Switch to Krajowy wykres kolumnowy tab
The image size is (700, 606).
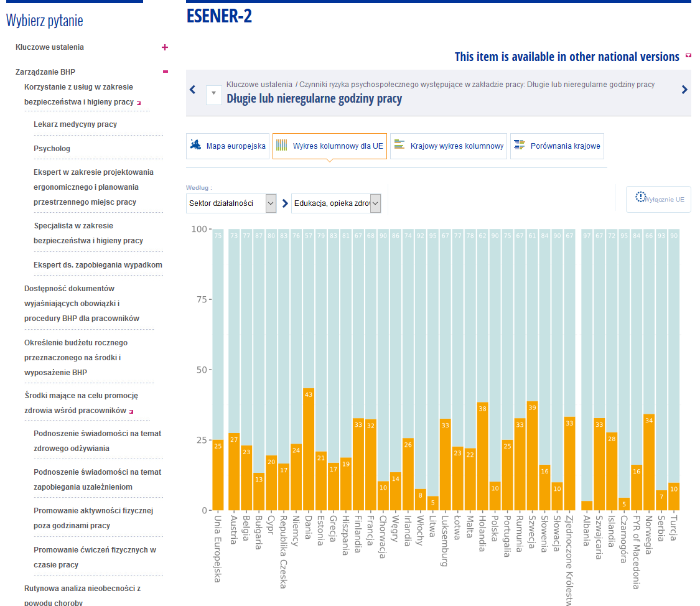[x=449, y=146]
